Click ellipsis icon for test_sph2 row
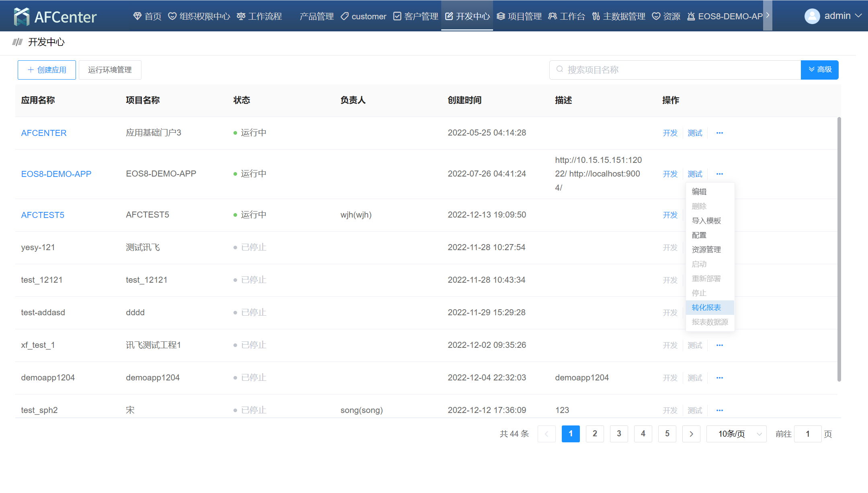Viewport: 868px width, 493px height. pyautogui.click(x=719, y=411)
